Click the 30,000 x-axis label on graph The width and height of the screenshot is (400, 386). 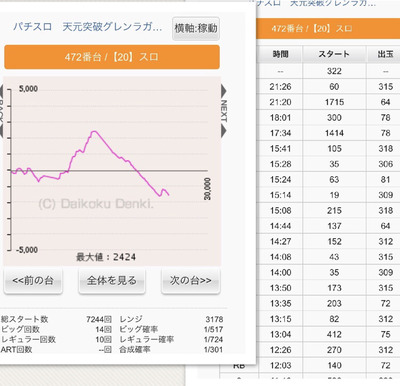pos(207,189)
